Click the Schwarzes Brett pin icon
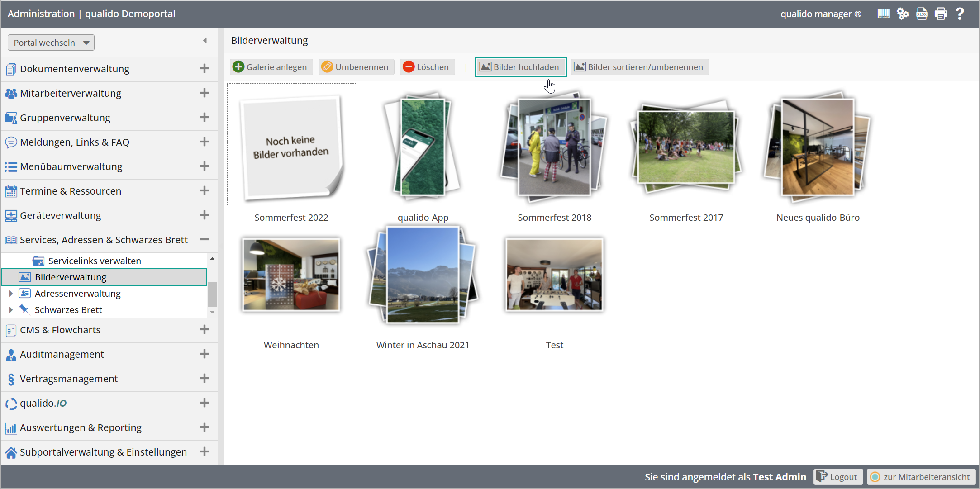Image resolution: width=980 pixels, height=489 pixels. (x=24, y=309)
